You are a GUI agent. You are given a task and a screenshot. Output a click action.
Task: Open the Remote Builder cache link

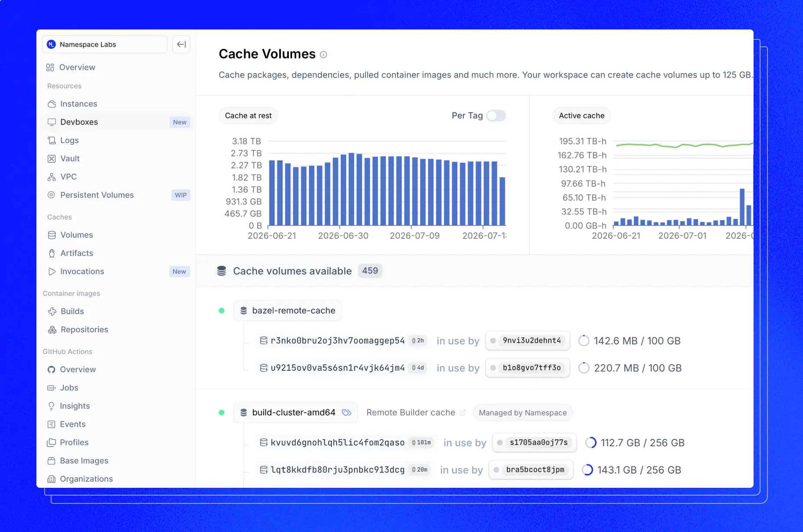tap(411, 412)
